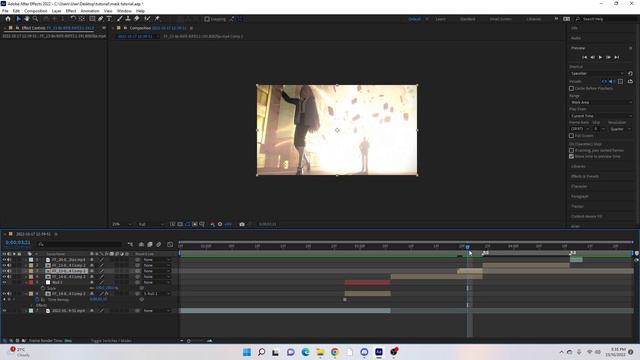Select the Type text tool

click(x=109, y=19)
